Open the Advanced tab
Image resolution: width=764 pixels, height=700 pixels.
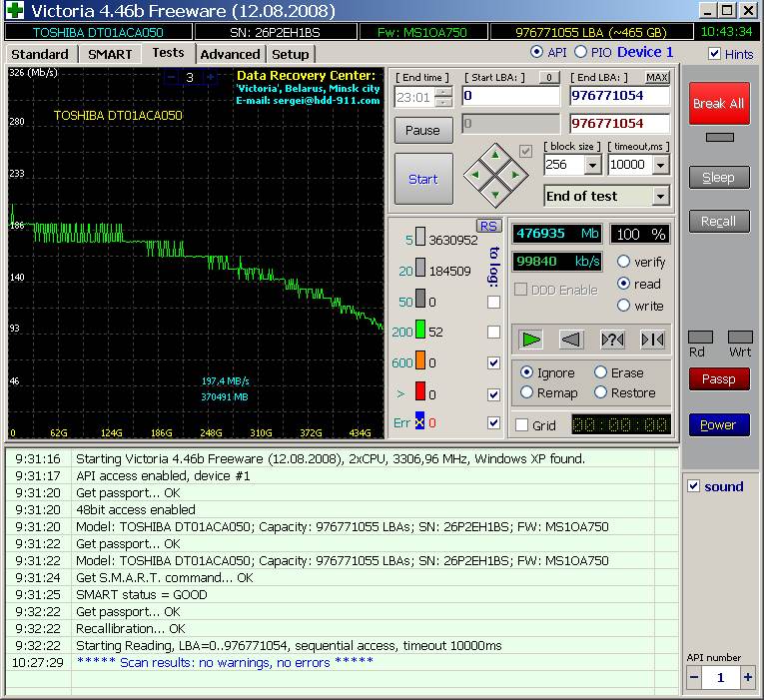pos(230,54)
